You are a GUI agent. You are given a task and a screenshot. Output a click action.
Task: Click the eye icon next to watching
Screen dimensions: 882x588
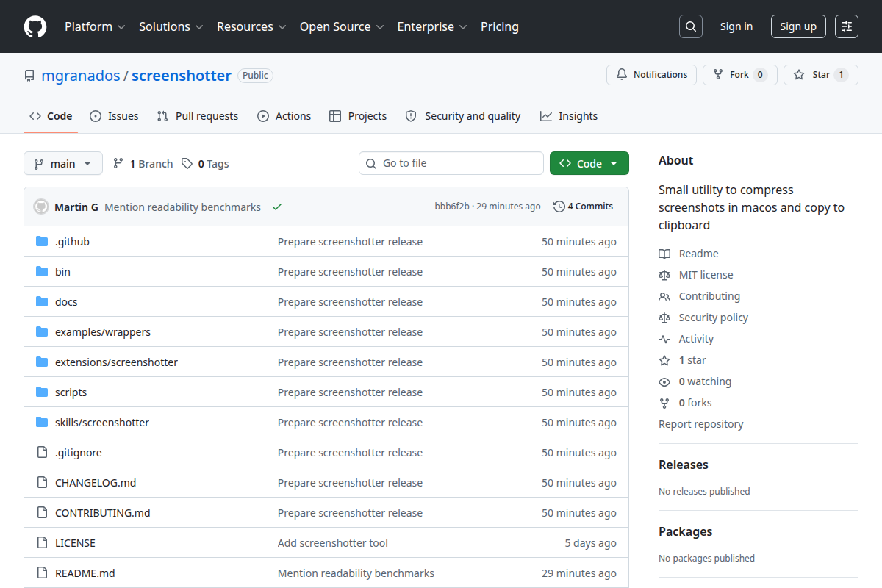coord(664,381)
